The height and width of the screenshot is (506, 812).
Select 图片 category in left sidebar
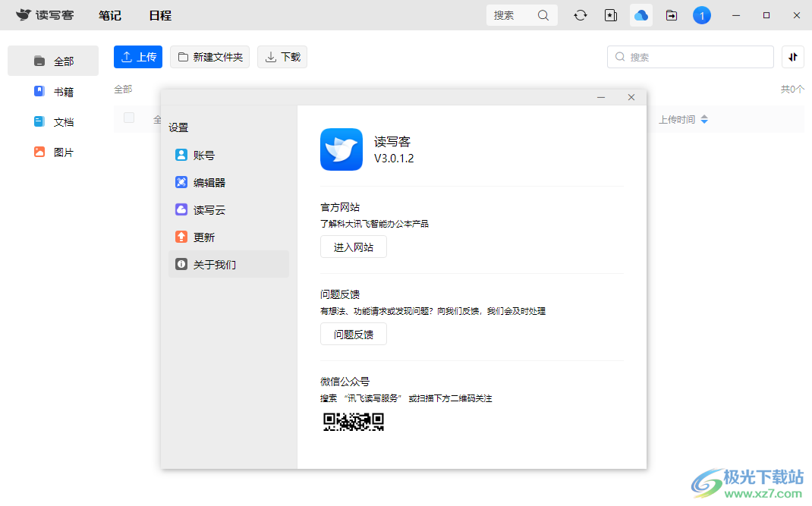tap(53, 152)
